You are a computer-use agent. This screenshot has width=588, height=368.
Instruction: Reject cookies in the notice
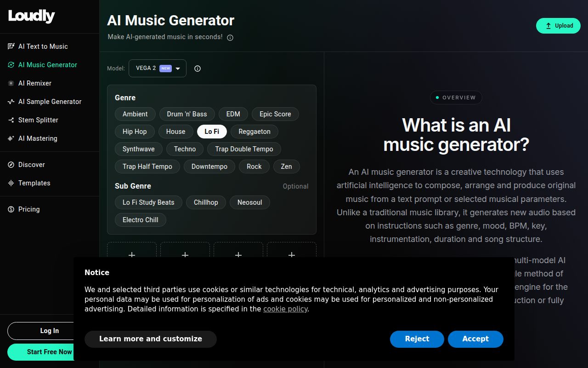point(417,339)
